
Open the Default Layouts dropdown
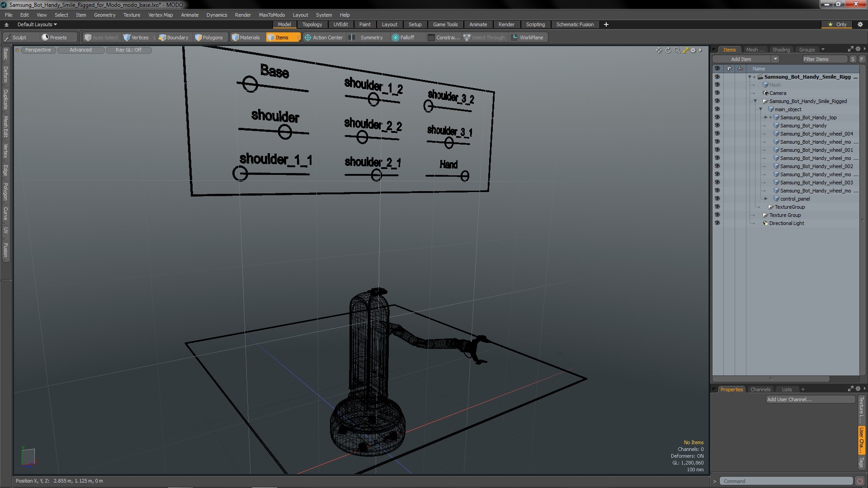click(37, 24)
